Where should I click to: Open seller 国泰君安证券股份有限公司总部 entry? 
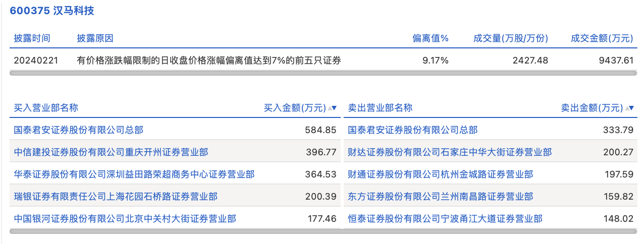coord(413,130)
